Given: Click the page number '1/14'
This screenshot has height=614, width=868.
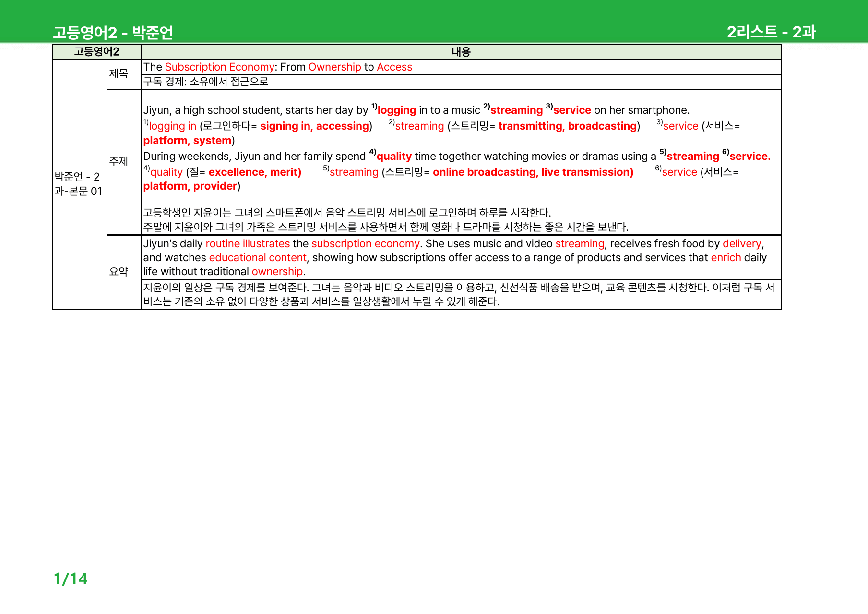Looking at the screenshot, I should 71,578.
